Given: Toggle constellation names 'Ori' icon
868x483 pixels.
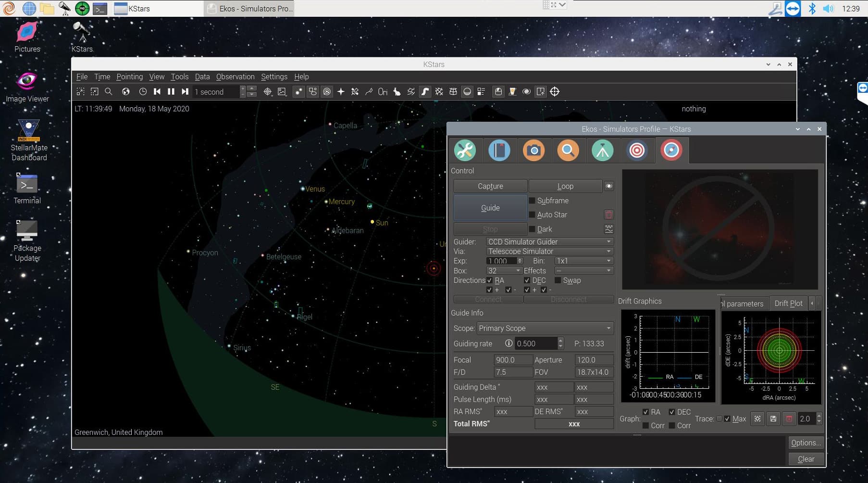Looking at the screenshot, I should point(383,91).
